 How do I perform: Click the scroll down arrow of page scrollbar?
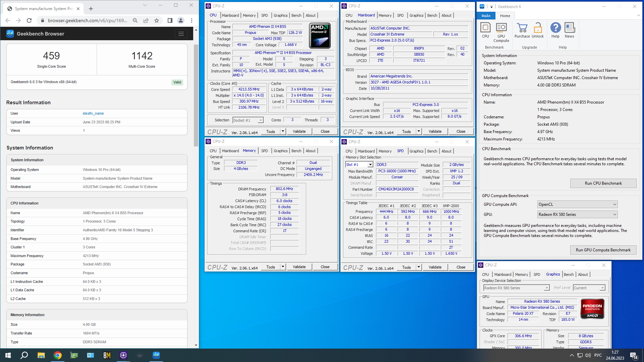(196, 345)
